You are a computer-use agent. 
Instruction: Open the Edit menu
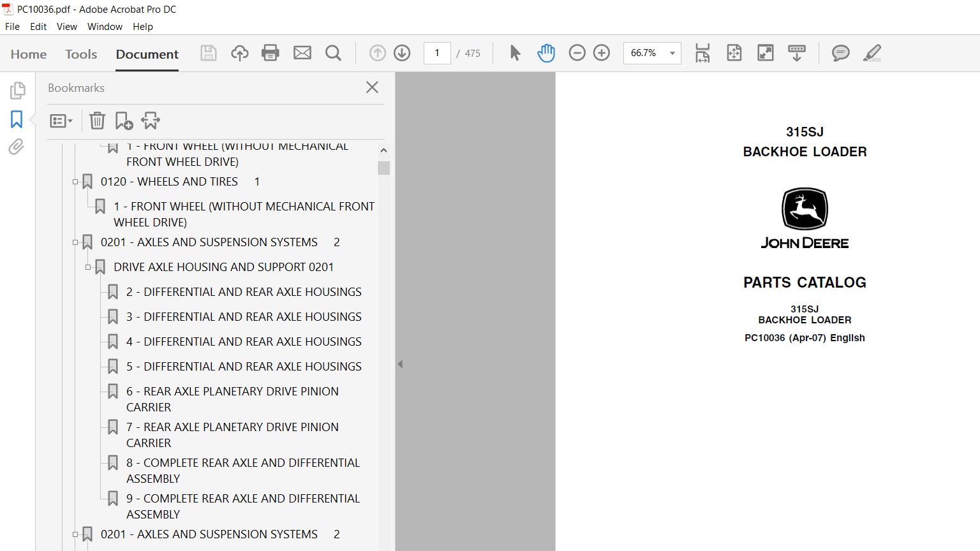38,27
